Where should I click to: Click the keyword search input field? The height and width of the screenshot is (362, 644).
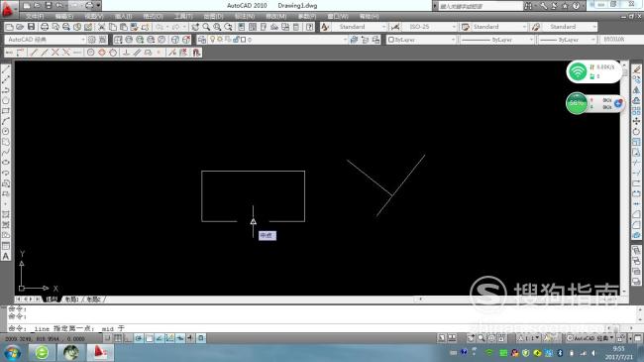(481, 6)
